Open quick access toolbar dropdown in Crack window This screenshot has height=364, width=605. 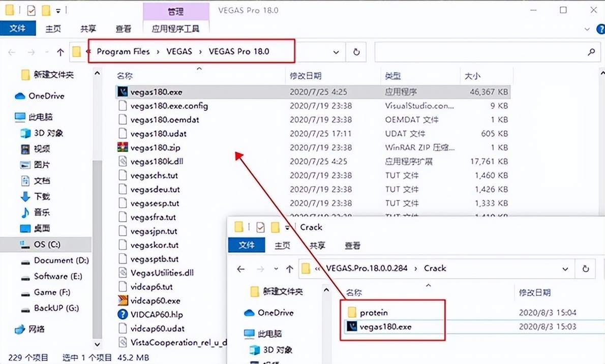[287, 227]
